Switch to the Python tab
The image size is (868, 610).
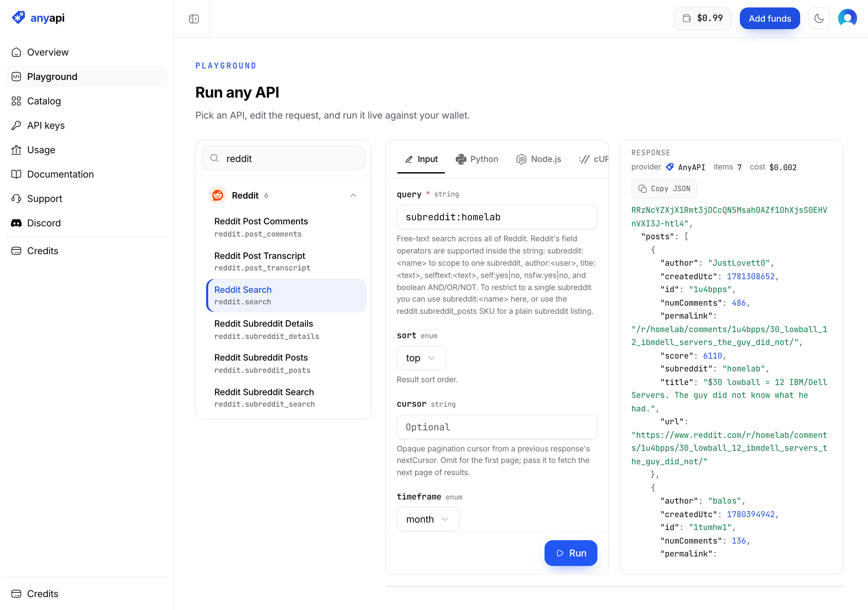477,159
